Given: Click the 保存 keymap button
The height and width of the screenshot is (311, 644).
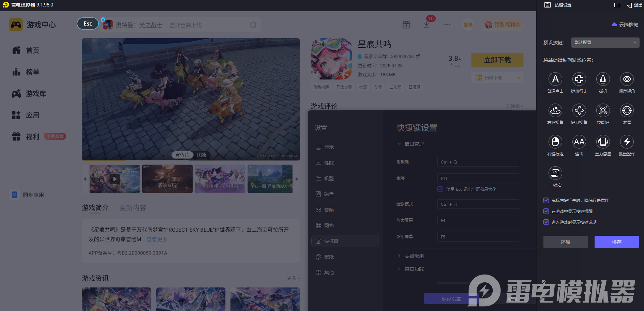Looking at the screenshot, I should [x=617, y=242].
